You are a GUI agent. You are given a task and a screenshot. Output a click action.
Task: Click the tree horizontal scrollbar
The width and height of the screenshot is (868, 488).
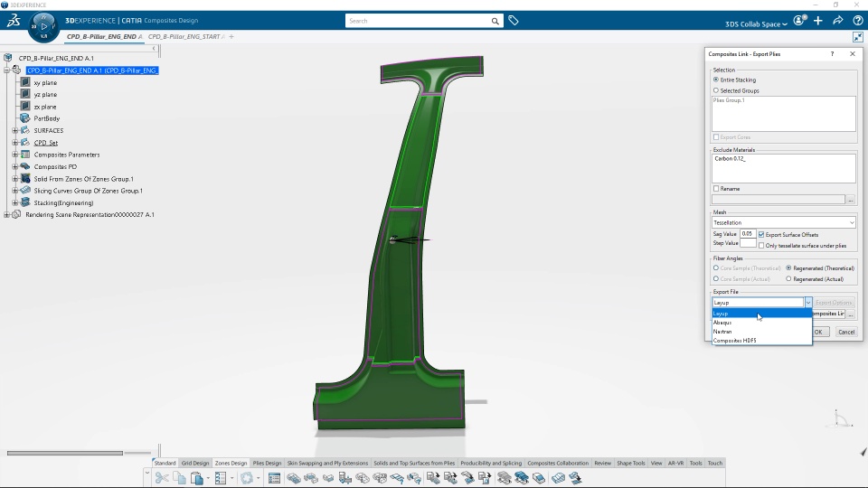[65, 453]
